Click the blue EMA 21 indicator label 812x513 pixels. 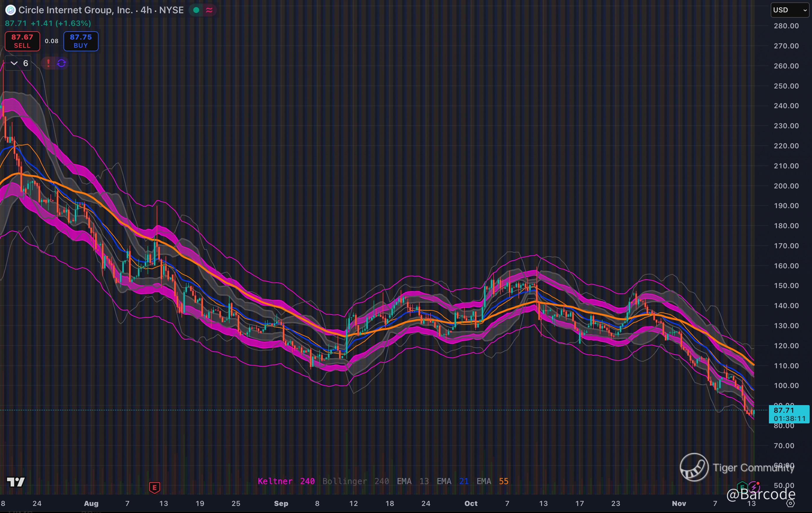(x=452, y=481)
